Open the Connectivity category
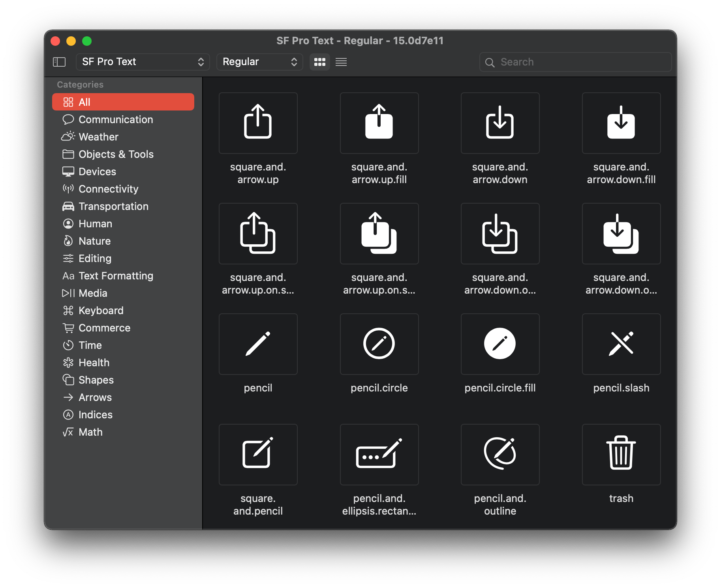This screenshot has width=721, height=588. 123,189
